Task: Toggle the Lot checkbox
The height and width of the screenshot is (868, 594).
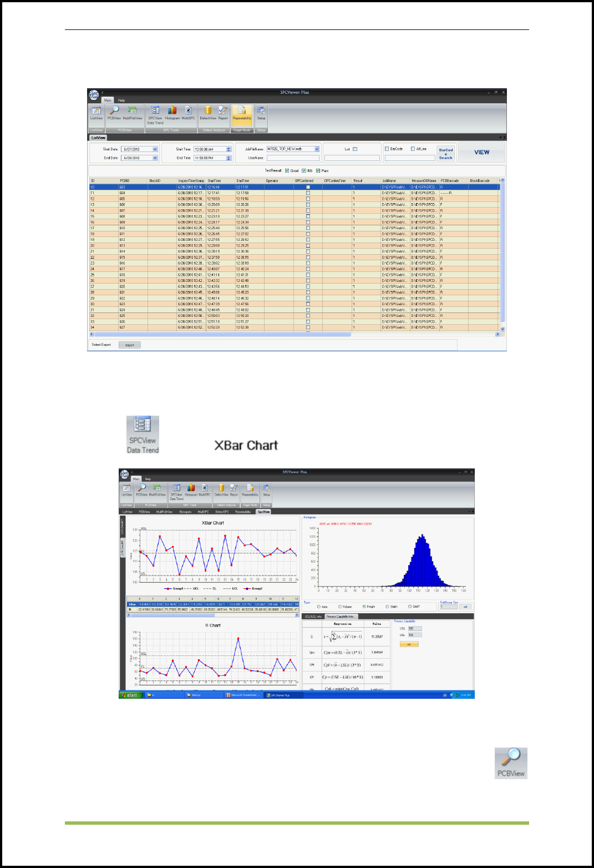Action: (x=355, y=149)
